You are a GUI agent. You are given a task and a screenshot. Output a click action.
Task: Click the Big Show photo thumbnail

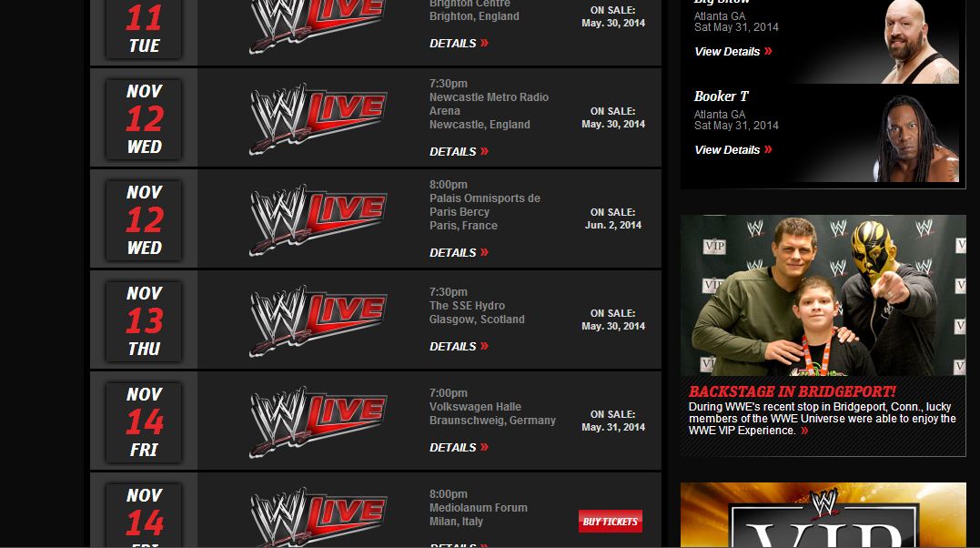(x=920, y=42)
